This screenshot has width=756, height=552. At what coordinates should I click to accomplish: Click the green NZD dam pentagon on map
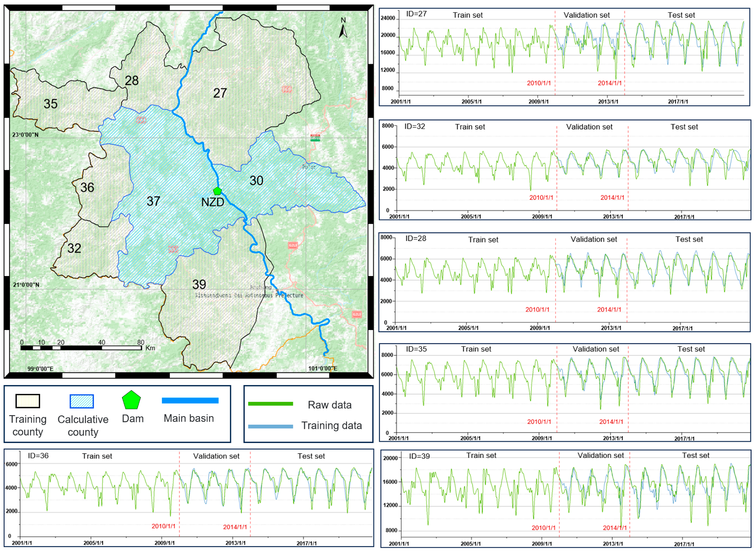217,191
